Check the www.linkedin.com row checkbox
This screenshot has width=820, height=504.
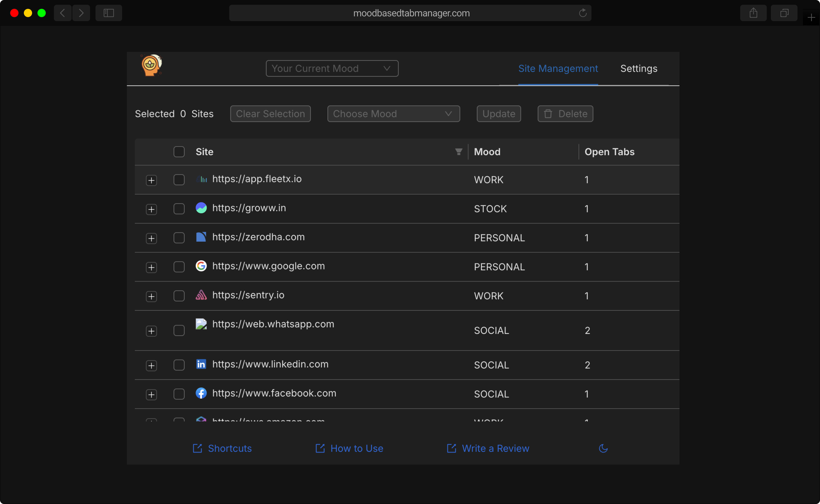coord(179,365)
